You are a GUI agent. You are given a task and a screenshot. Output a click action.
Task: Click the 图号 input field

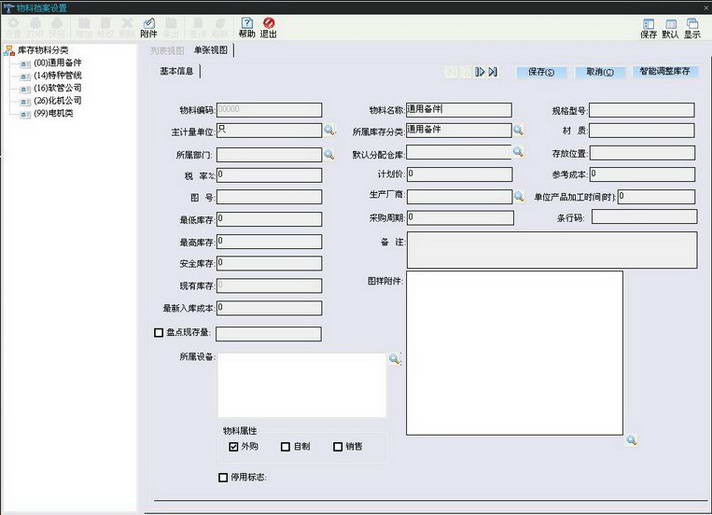[x=269, y=197]
